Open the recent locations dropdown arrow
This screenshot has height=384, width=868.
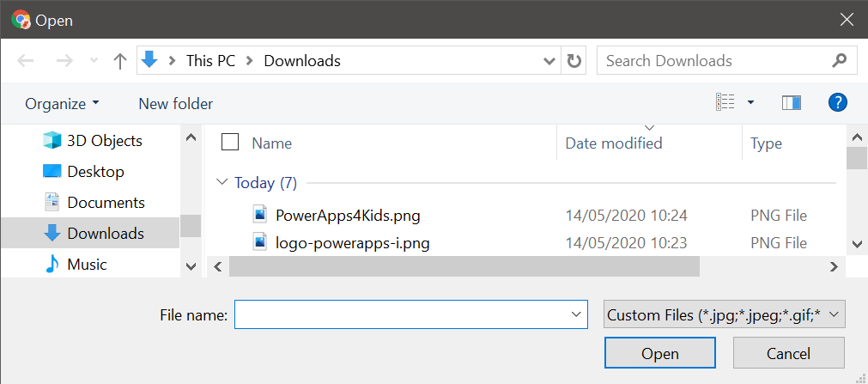click(94, 60)
